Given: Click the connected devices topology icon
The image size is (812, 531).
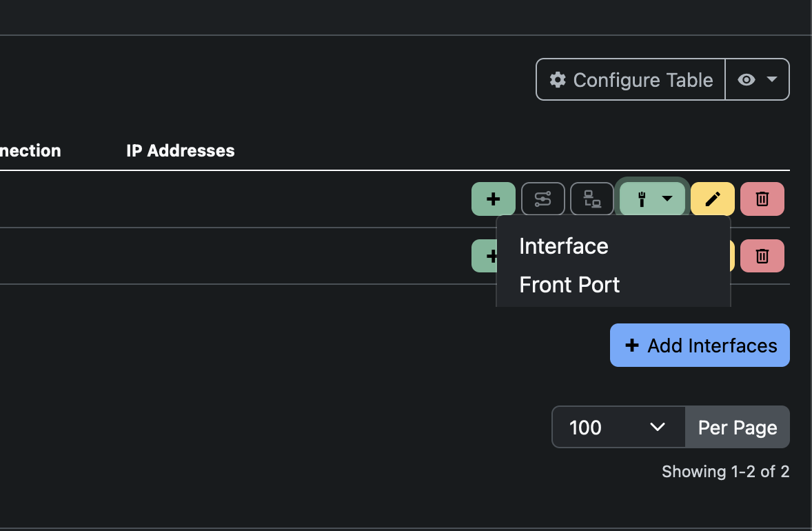Looking at the screenshot, I should coord(591,199).
